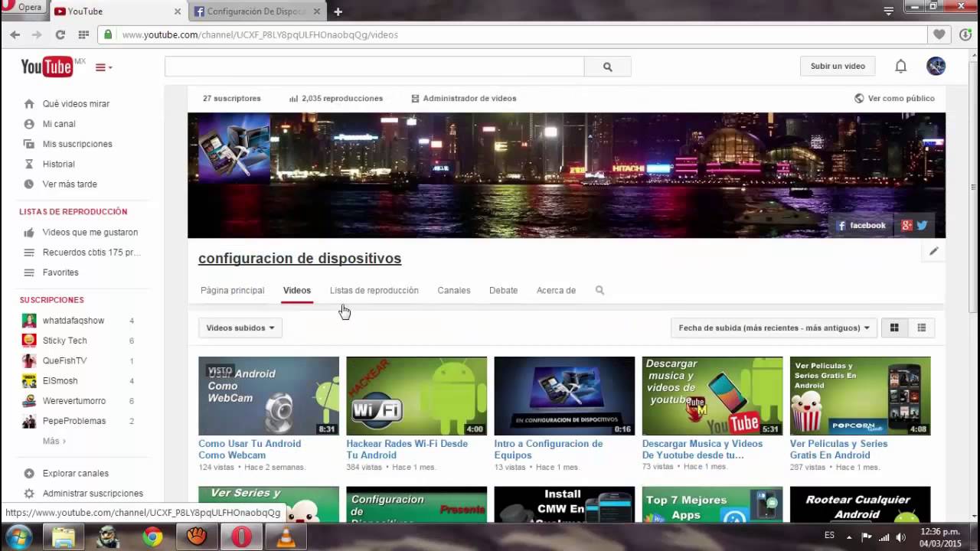Image resolution: width=980 pixels, height=551 pixels.
Task: Open Fecha de subida sort dropdown
Action: [x=773, y=328]
